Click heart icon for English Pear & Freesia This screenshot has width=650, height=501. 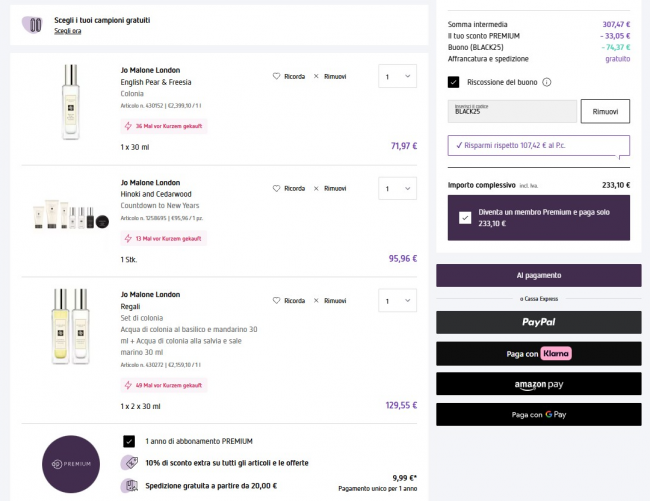tap(277, 76)
